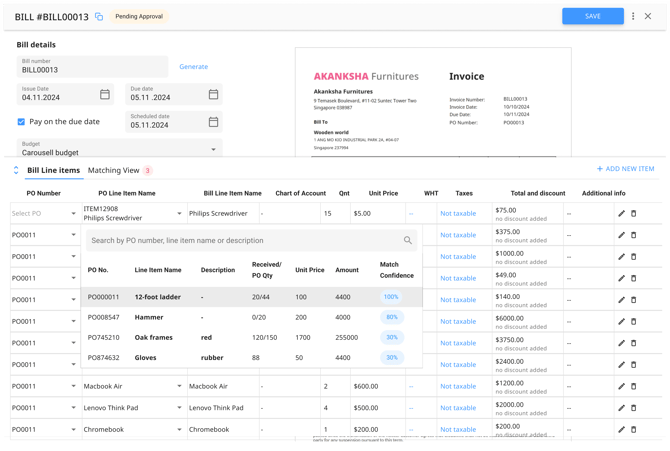670x451 pixels.
Task: Click the Generate bill number link
Action: [193, 67]
